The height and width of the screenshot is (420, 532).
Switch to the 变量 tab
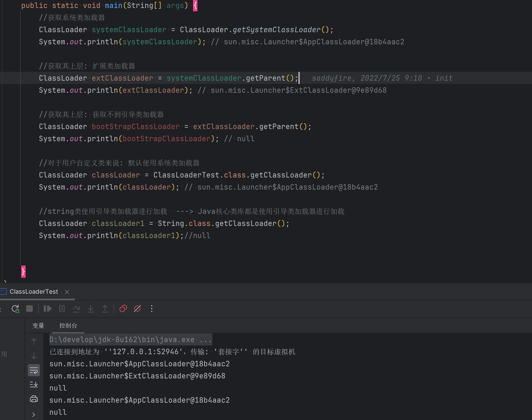(x=38, y=326)
